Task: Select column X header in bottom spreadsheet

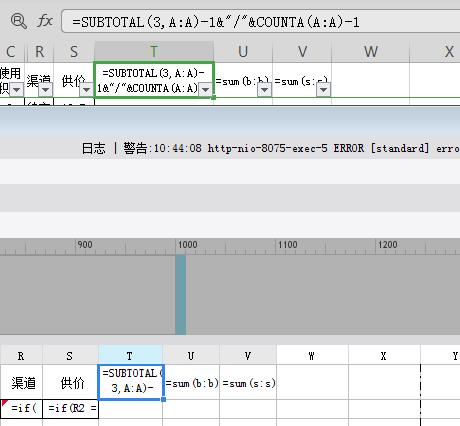Action: 384,355
